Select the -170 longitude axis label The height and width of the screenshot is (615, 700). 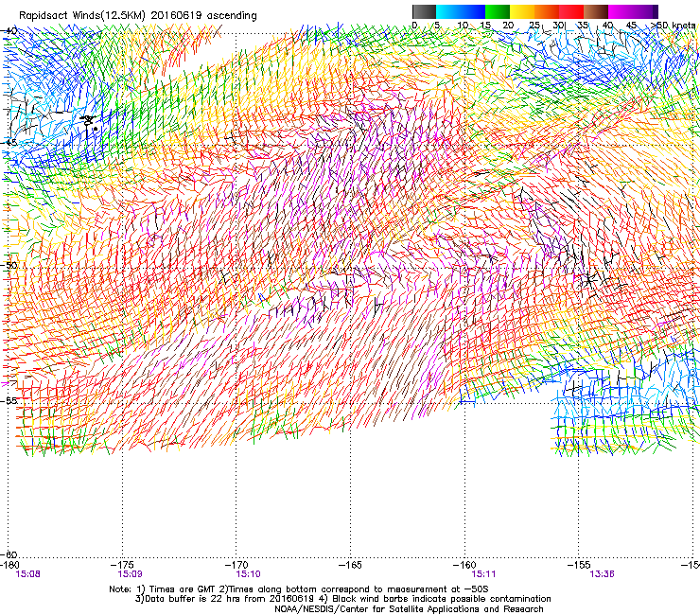(x=237, y=565)
